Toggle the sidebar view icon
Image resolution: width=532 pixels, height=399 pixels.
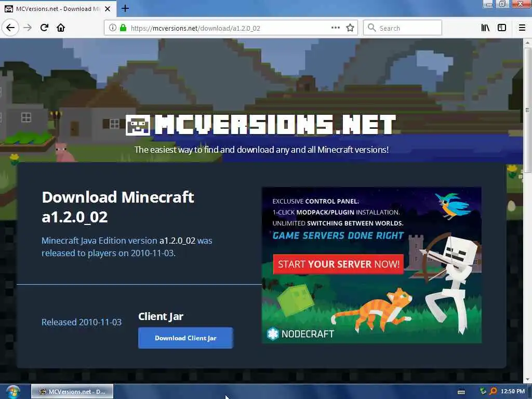click(x=502, y=28)
